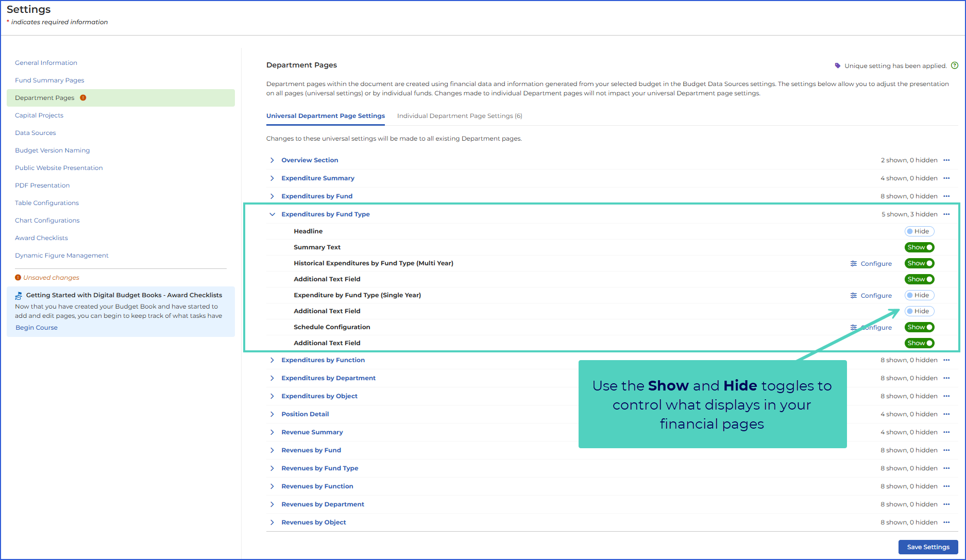Viewport: 966px width, 560px height.
Task: Click the Begin Course link
Action: tap(37, 328)
